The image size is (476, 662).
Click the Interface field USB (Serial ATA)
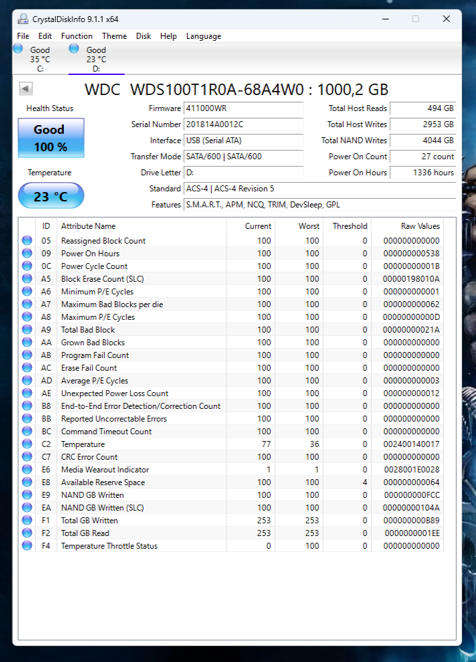click(244, 141)
